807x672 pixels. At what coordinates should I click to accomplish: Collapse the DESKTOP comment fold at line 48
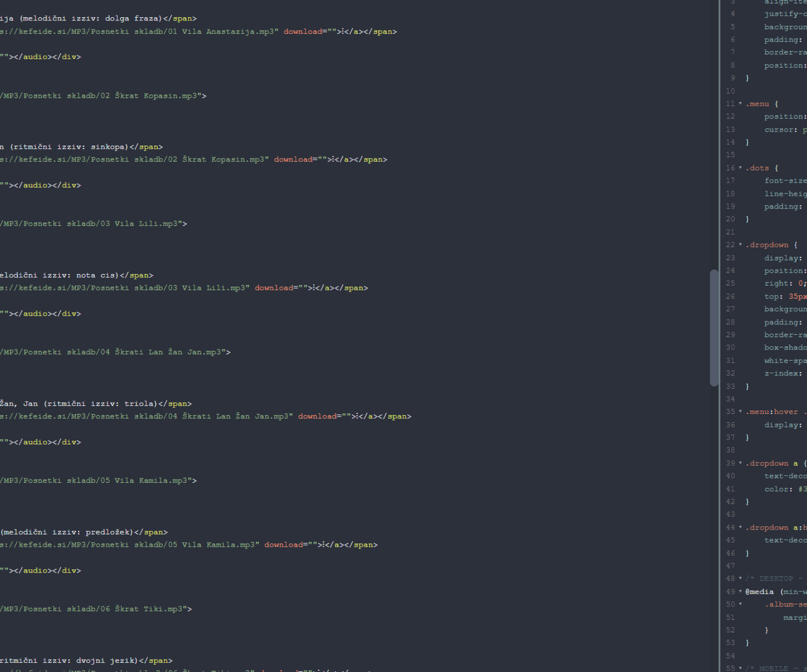point(740,578)
